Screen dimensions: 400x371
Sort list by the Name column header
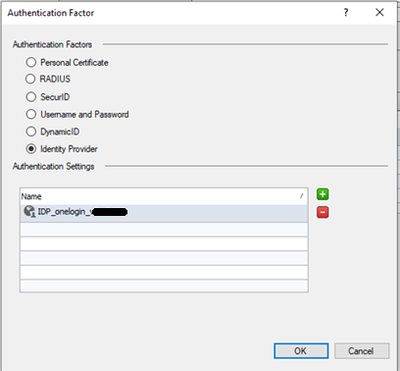(x=164, y=196)
